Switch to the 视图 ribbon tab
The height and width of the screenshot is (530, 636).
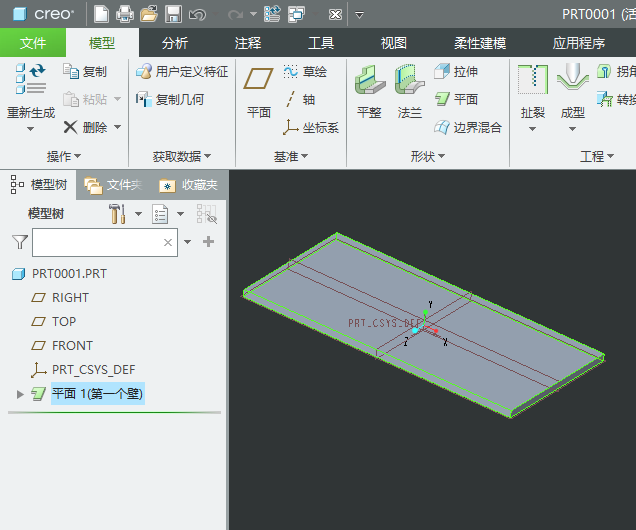394,43
